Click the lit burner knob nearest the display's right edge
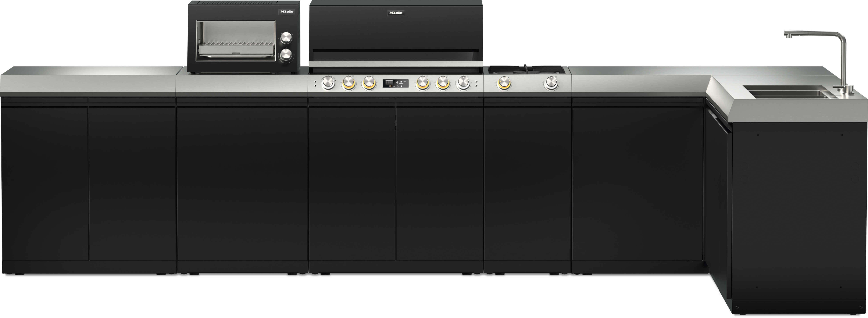This screenshot has width=868, height=318. [x=423, y=83]
